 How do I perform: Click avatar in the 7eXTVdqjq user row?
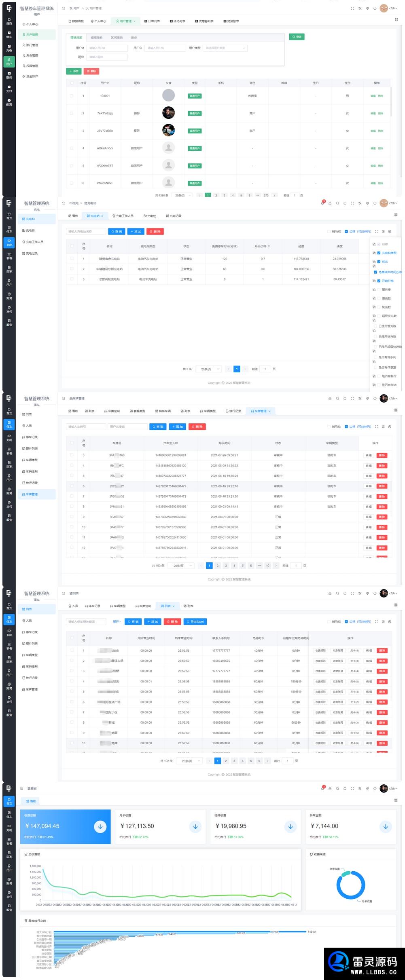168,113
